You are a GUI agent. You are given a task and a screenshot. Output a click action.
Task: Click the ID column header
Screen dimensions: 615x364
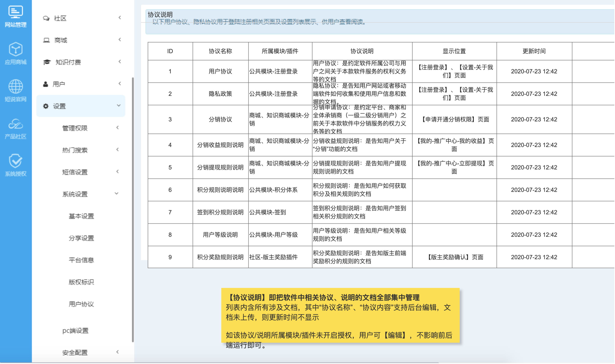[x=170, y=51]
